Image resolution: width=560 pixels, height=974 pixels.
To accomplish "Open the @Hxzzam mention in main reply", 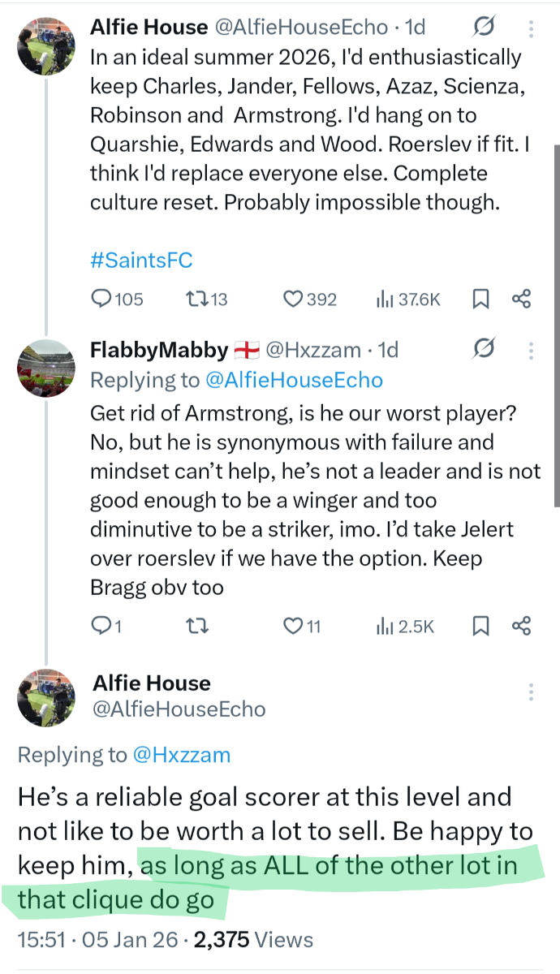I will point(181,755).
